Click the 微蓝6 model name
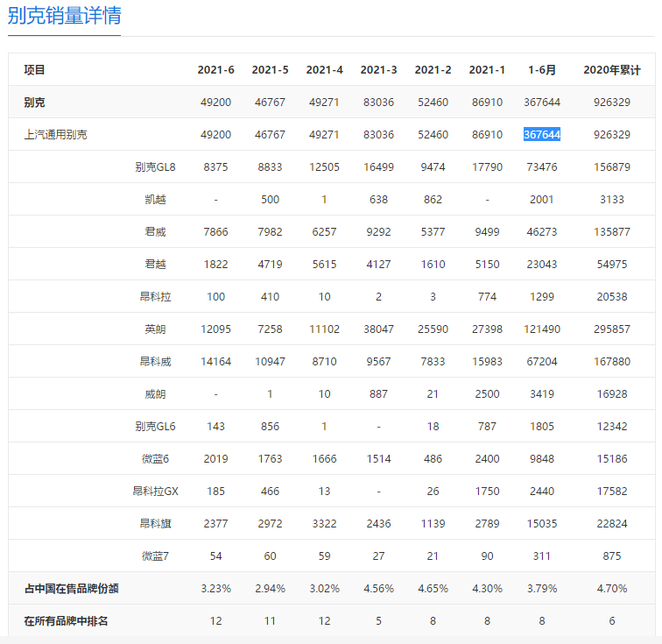Viewport: 662px width, 644px height. click(155, 459)
